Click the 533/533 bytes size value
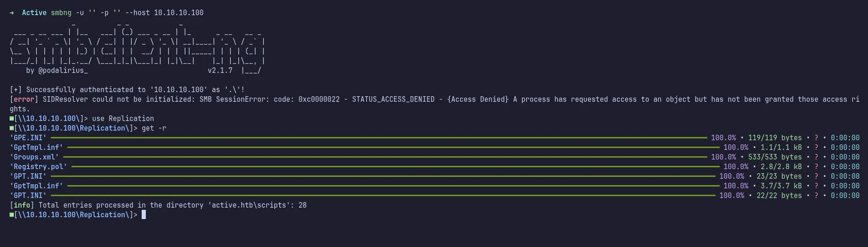The image size is (868, 247). tap(775, 157)
